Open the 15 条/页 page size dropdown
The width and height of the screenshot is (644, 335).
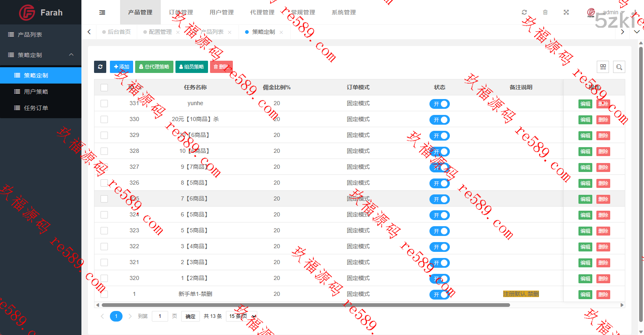(x=242, y=316)
